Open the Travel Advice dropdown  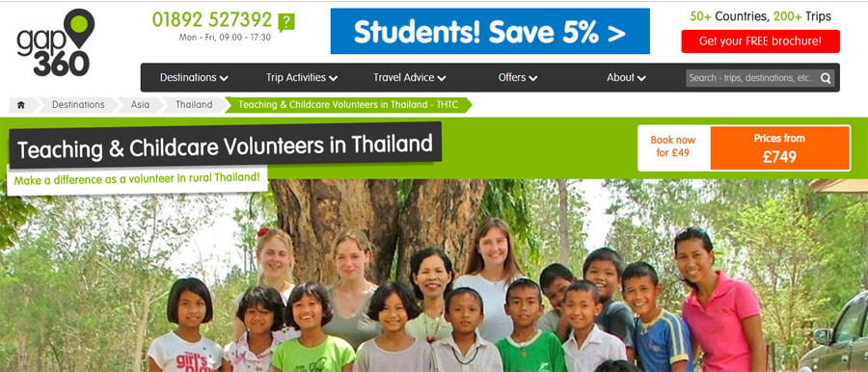click(x=409, y=77)
